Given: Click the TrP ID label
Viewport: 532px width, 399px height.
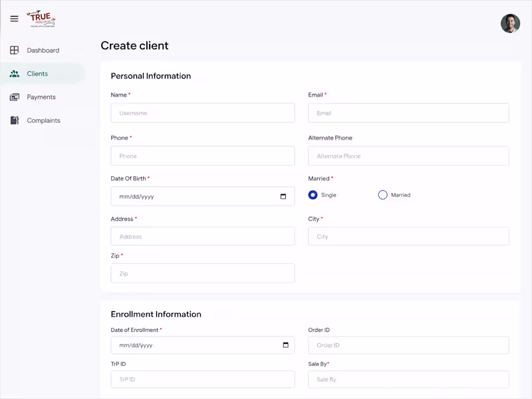Looking at the screenshot, I should click(x=118, y=364).
